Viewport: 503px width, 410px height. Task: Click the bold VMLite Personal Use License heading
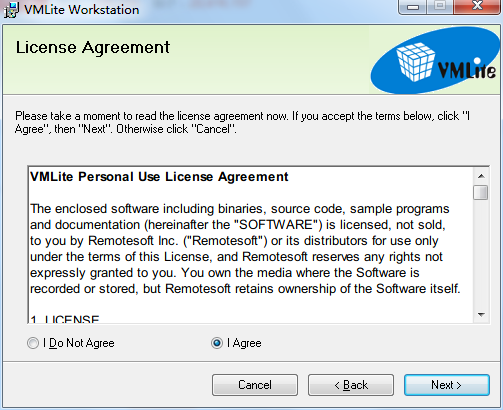(x=159, y=177)
